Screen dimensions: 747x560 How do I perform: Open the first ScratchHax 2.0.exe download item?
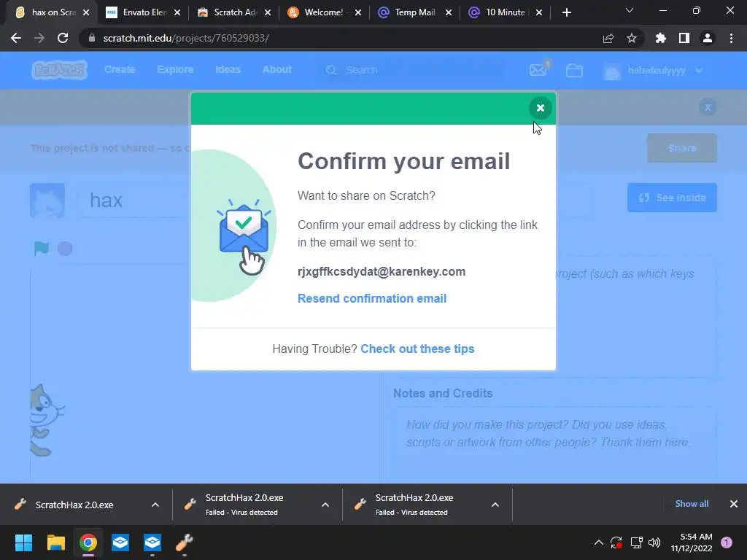tap(76, 505)
